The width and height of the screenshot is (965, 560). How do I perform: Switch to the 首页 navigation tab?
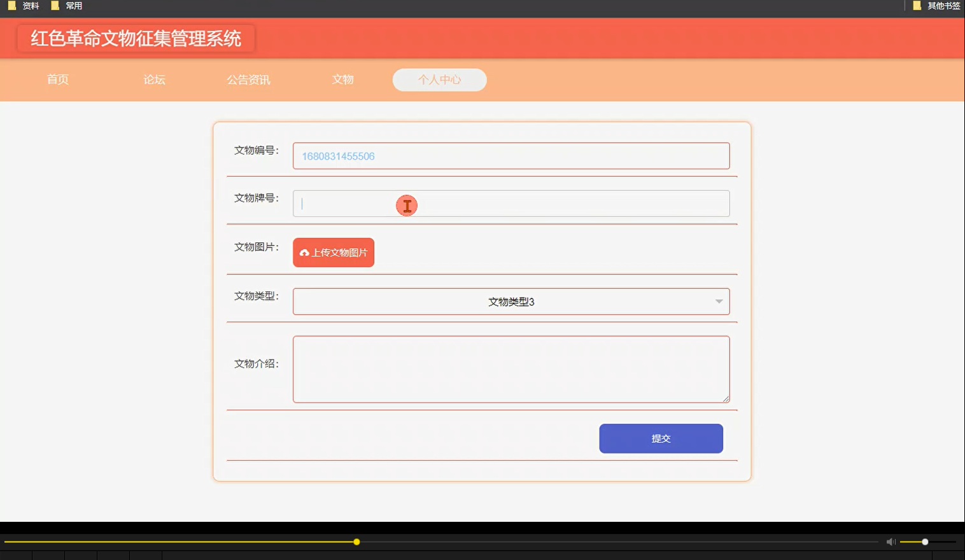point(58,80)
